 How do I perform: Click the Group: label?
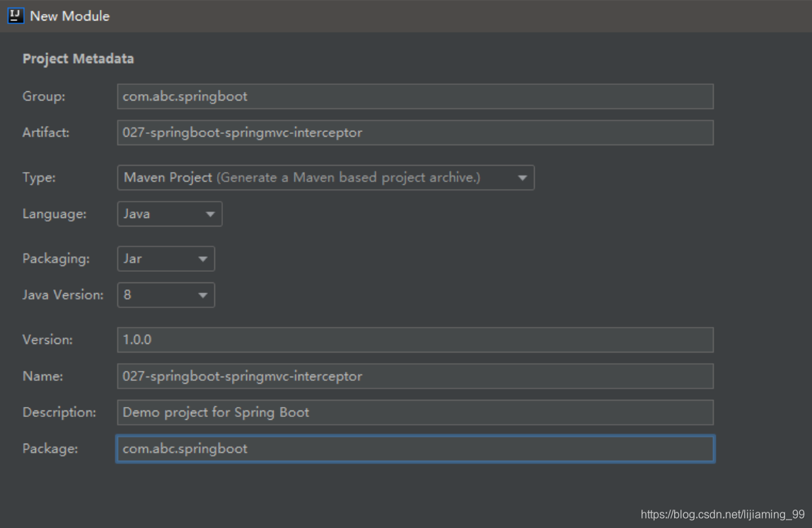pyautogui.click(x=44, y=96)
